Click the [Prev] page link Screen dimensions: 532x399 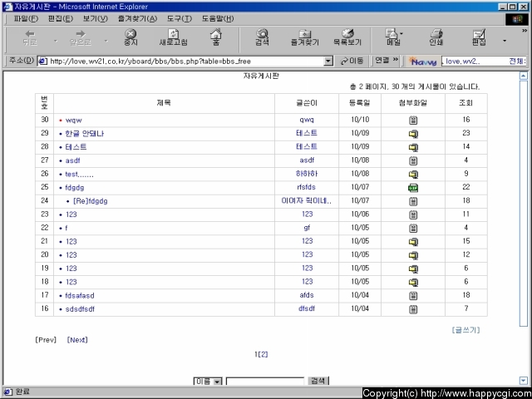46,340
